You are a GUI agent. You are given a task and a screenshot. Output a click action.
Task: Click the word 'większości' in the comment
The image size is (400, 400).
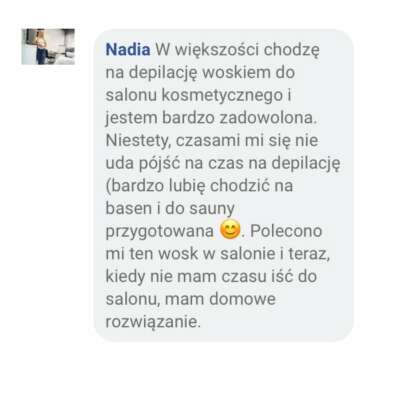coord(217,50)
